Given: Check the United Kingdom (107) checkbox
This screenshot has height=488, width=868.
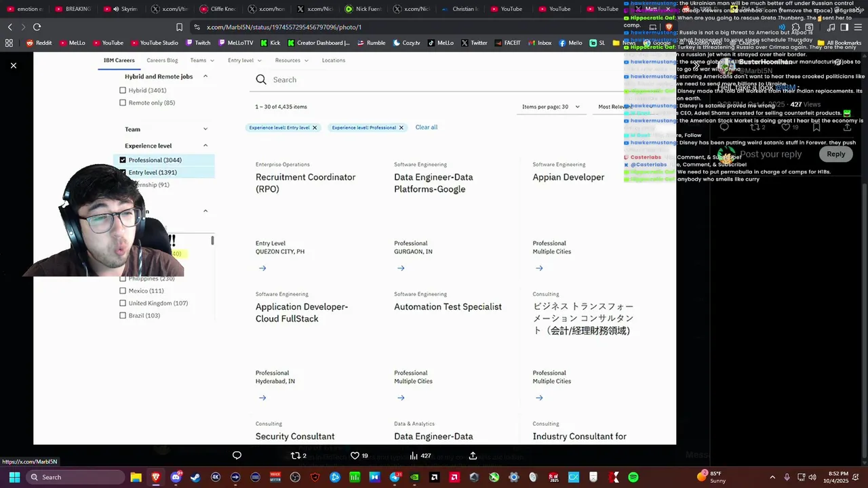Looking at the screenshot, I should [123, 303].
